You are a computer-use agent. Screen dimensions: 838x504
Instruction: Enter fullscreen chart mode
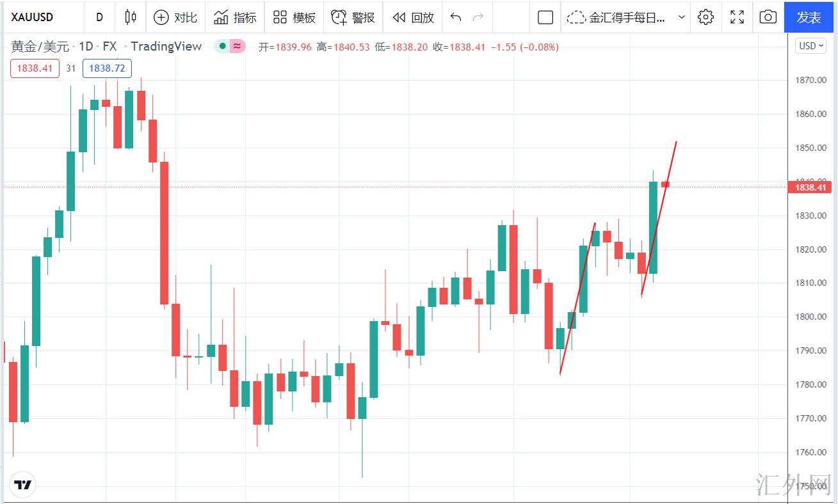tap(737, 17)
